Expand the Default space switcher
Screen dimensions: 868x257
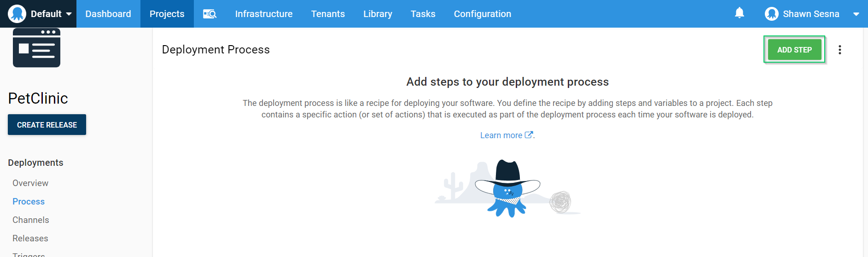click(69, 14)
